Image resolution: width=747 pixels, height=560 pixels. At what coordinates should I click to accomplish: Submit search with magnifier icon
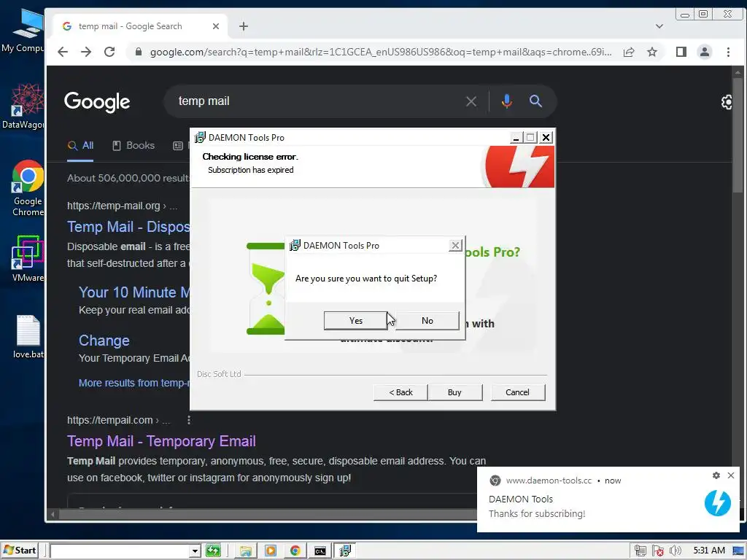point(535,101)
